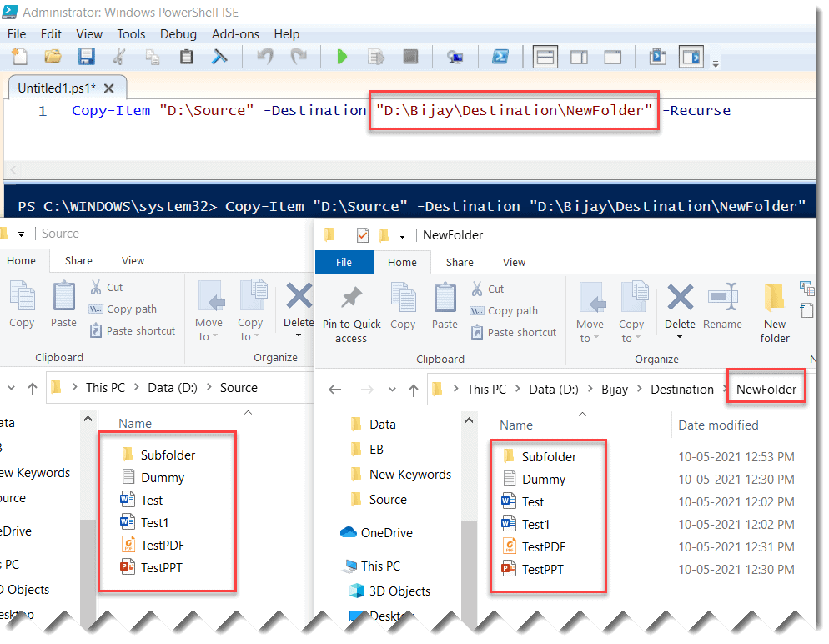The height and width of the screenshot is (644, 829).
Task: Open the Debug menu in PowerShell ISE
Action: click(178, 34)
